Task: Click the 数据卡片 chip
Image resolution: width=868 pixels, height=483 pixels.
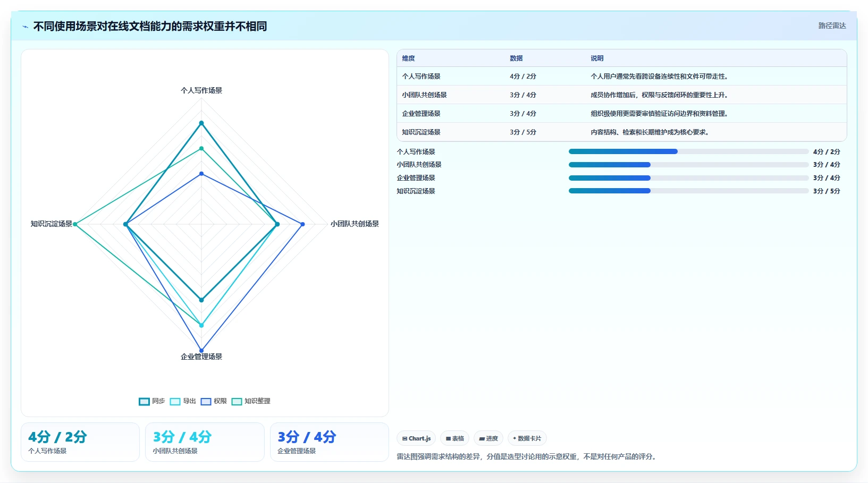Action: (527, 438)
